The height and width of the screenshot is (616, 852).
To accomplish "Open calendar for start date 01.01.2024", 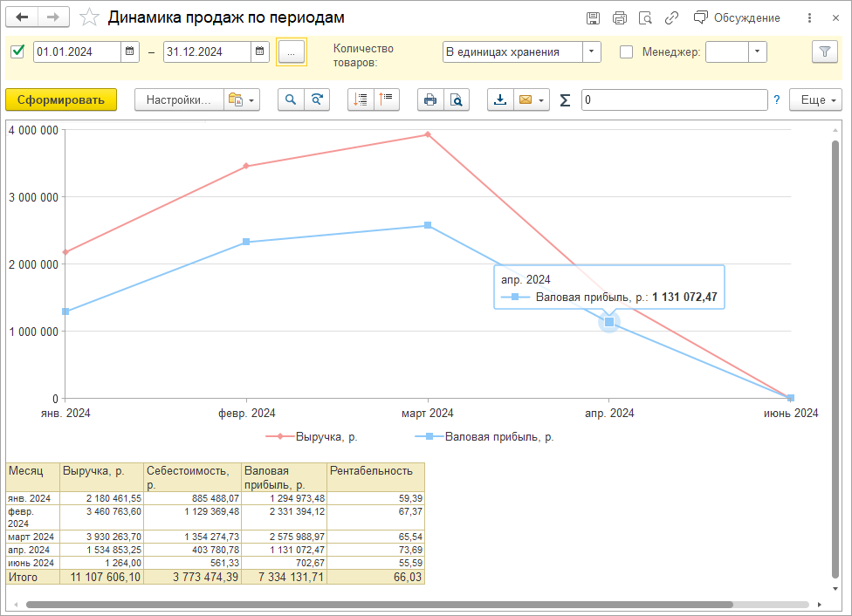I will [x=130, y=52].
